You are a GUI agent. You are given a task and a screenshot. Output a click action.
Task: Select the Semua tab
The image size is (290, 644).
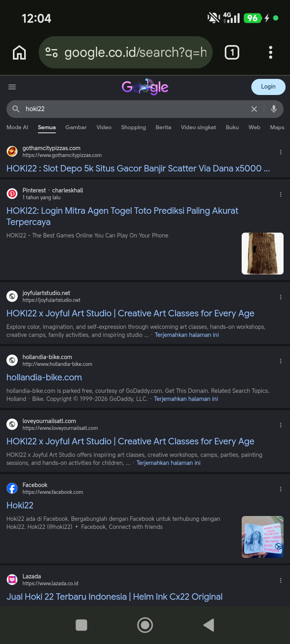click(47, 127)
